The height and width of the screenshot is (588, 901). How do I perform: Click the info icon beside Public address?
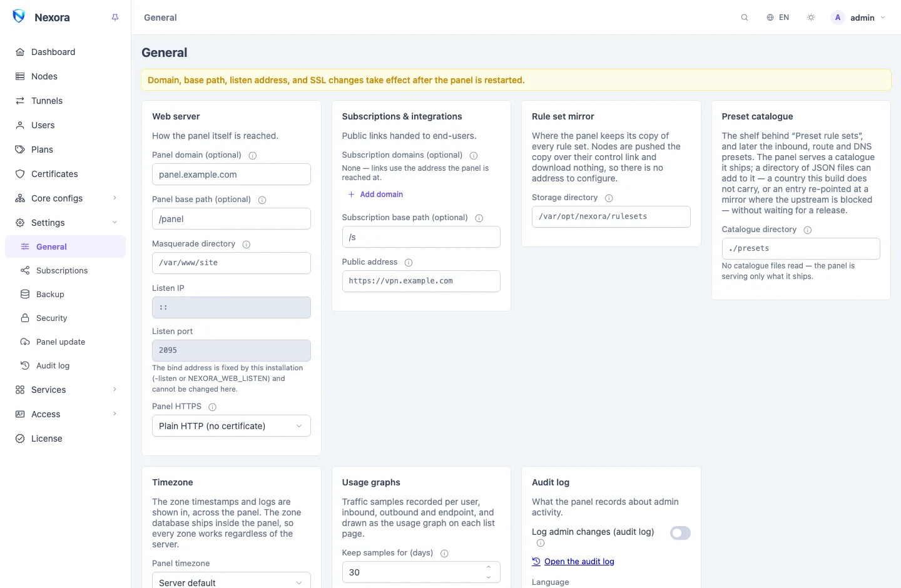409,263
